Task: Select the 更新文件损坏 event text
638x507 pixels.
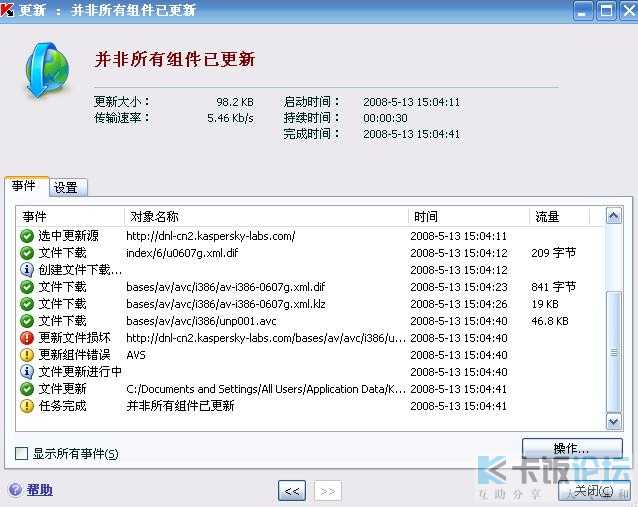Action: (74, 338)
